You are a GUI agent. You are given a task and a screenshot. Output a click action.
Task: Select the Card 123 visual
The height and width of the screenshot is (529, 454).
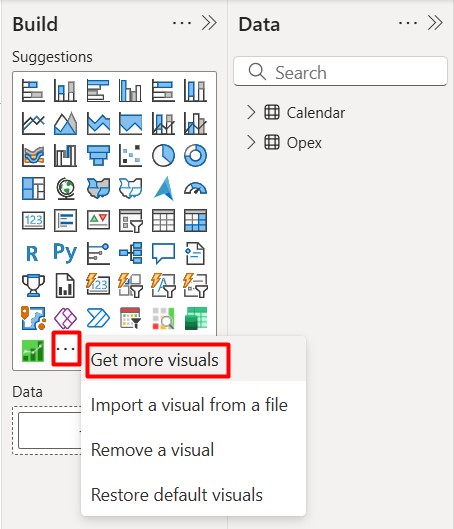coord(33,220)
